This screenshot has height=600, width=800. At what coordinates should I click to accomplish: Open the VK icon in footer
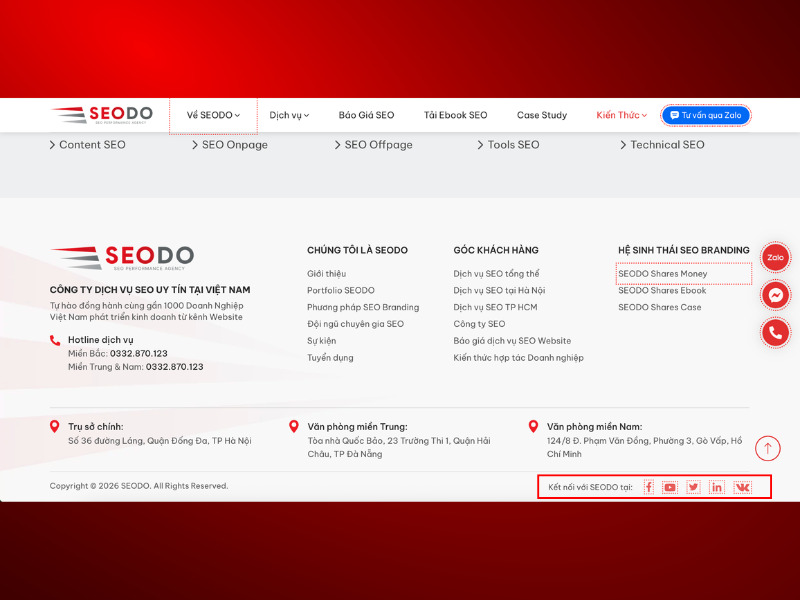point(742,487)
